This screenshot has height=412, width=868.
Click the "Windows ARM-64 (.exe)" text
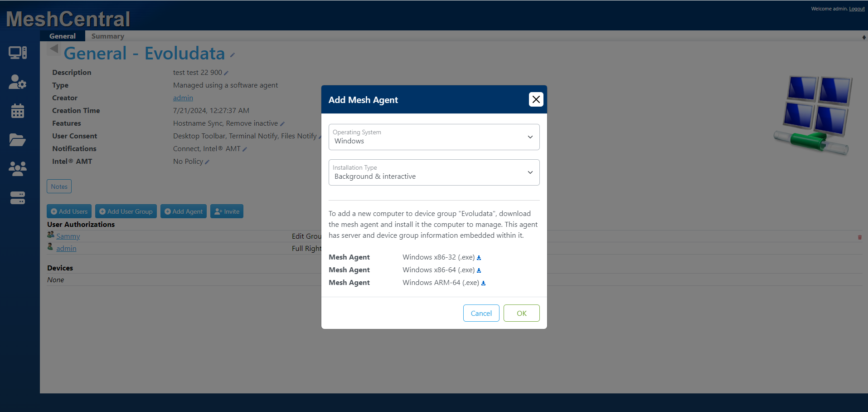(x=441, y=283)
